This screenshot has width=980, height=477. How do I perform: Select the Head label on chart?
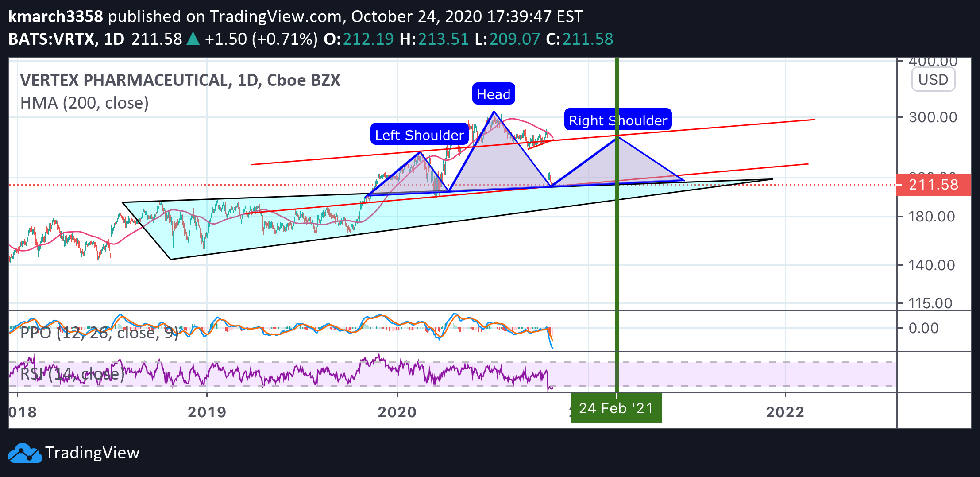494,94
